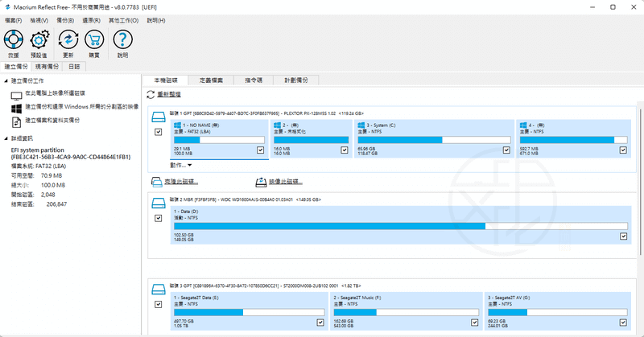Viewport: 644px width, 337px height.
Task: Click the file and folder backup icon
Action: (15, 121)
